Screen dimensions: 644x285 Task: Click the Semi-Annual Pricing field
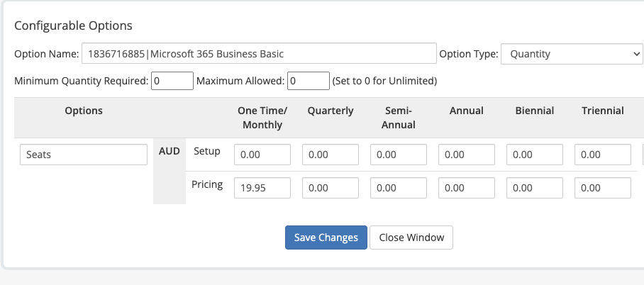(x=399, y=188)
